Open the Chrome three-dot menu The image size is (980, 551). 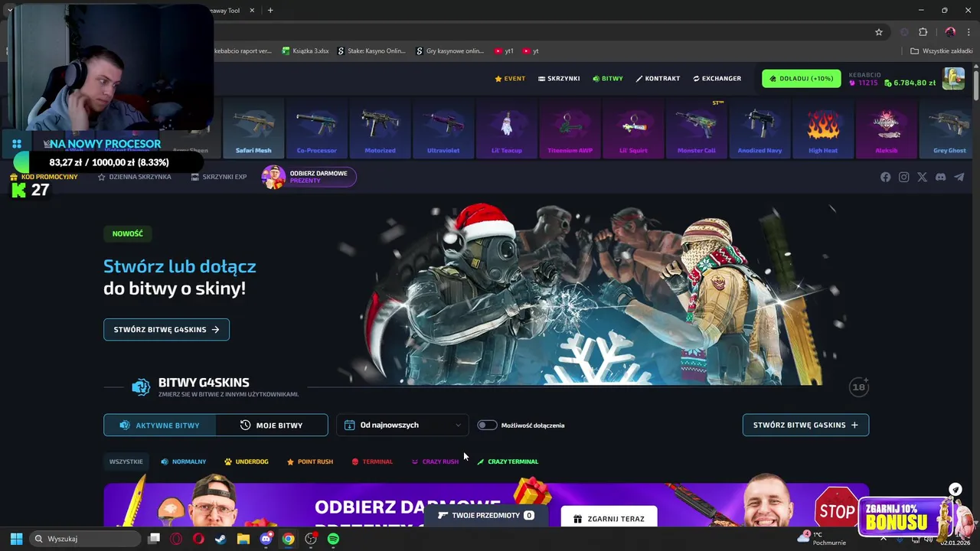[969, 32]
